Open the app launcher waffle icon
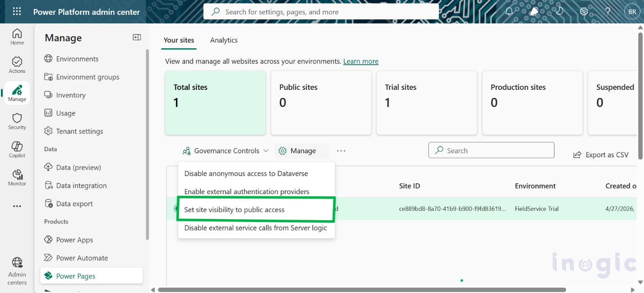This screenshot has width=644, height=293. click(x=17, y=12)
